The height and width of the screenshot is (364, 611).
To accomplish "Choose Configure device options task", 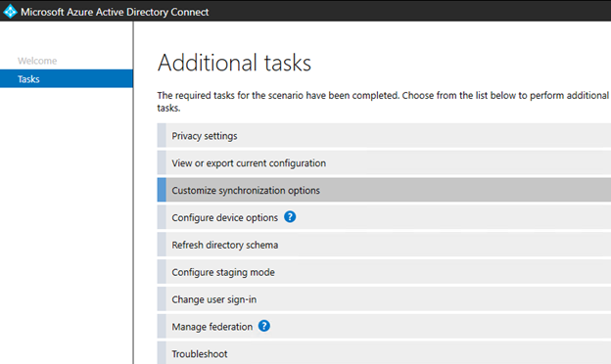I will pos(384,217).
